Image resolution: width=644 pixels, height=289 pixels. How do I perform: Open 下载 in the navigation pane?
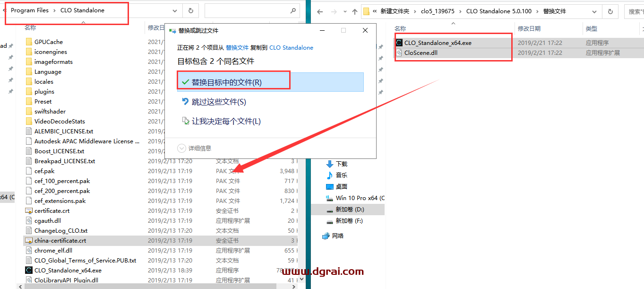click(x=342, y=164)
